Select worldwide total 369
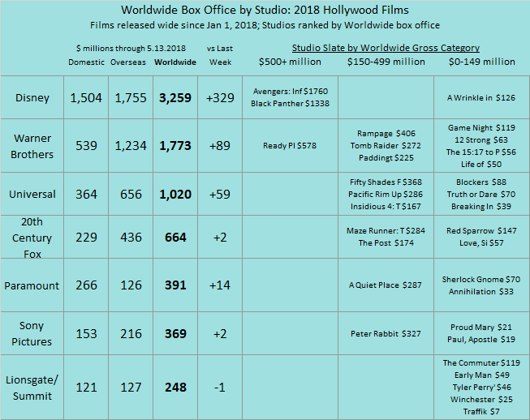 coord(175,333)
